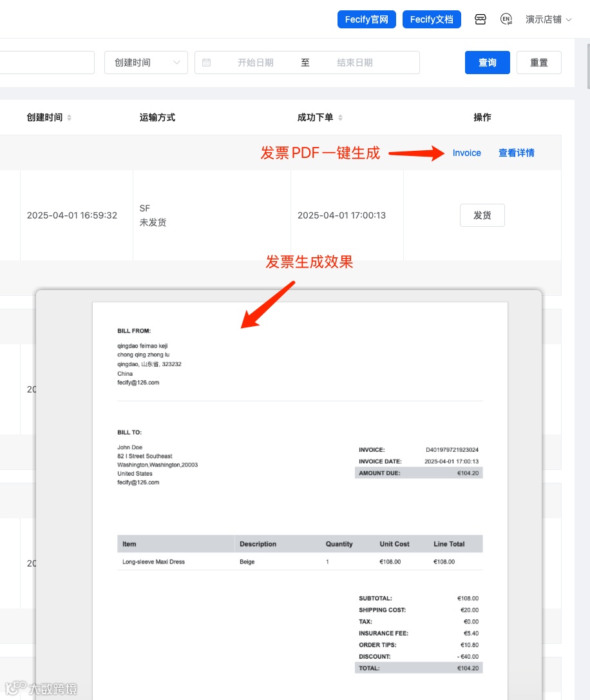Pick the 开始日期 start date field

click(x=255, y=63)
